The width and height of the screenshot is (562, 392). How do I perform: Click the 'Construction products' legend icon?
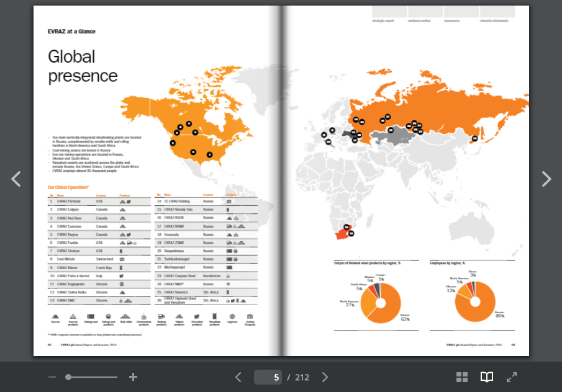coord(143,316)
